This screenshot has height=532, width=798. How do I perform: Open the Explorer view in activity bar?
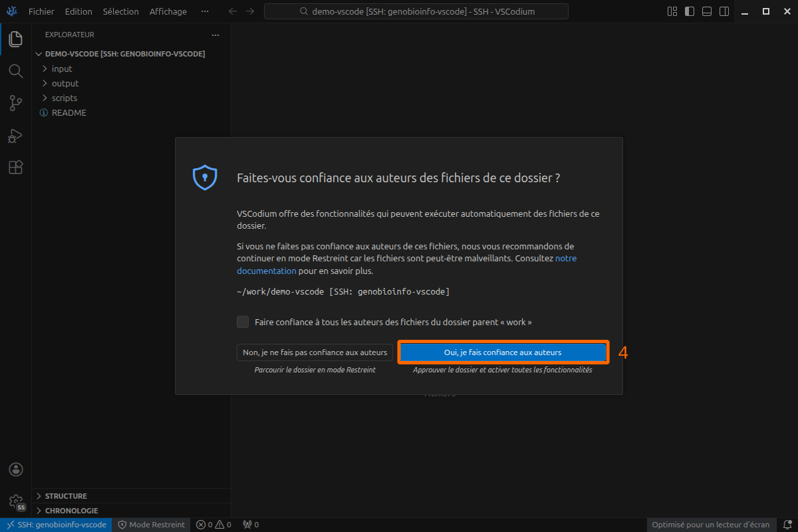pos(15,39)
